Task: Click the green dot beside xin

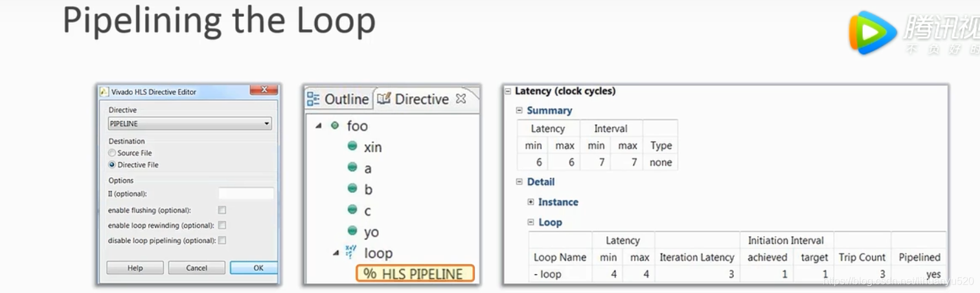Action: 352,146
